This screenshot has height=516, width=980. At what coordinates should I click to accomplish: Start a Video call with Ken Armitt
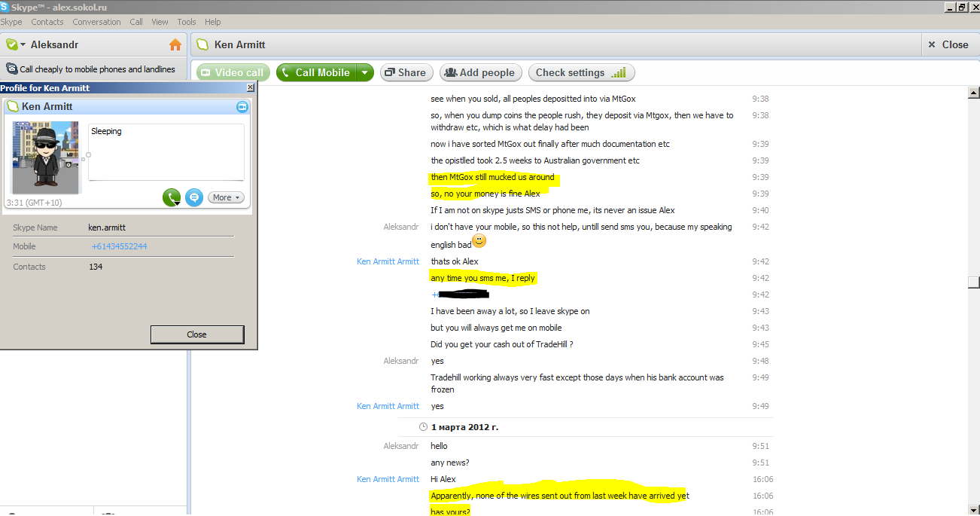pos(232,72)
